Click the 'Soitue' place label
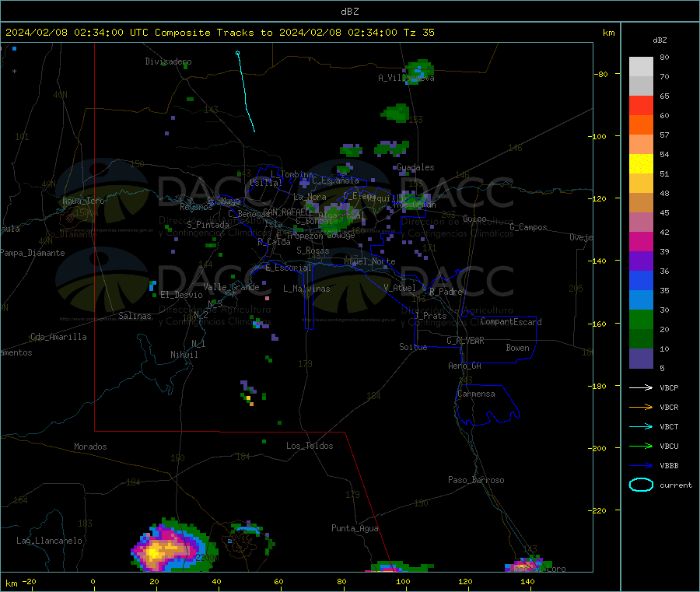This screenshot has height=592, width=700. click(x=413, y=347)
